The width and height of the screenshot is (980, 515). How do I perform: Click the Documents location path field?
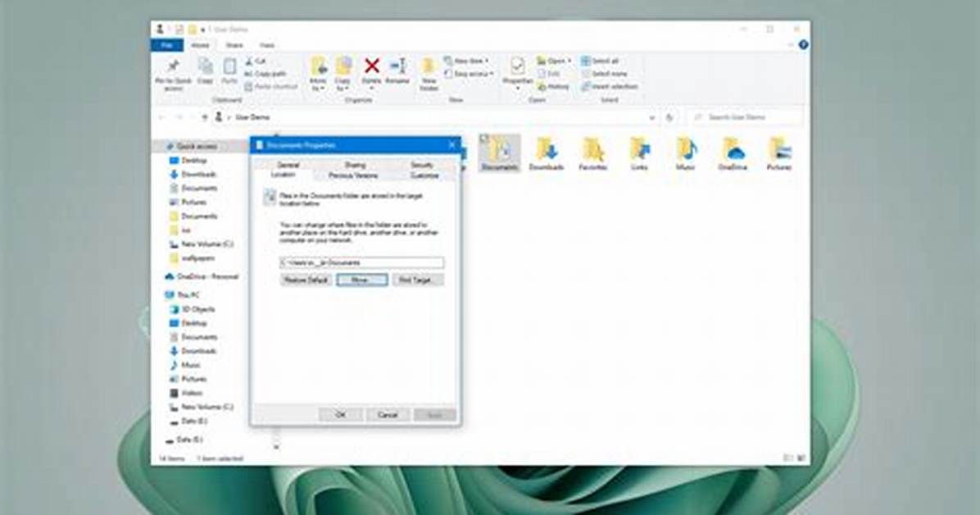click(x=362, y=262)
